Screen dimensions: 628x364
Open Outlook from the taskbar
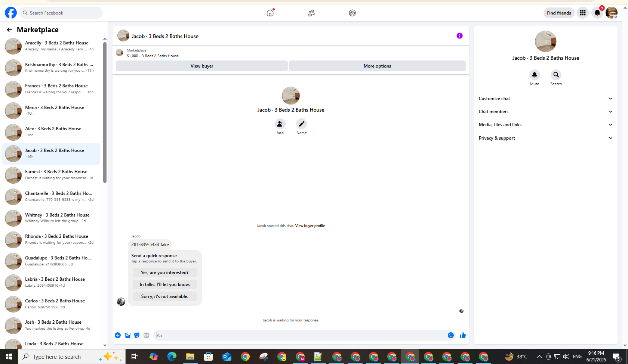227,357
